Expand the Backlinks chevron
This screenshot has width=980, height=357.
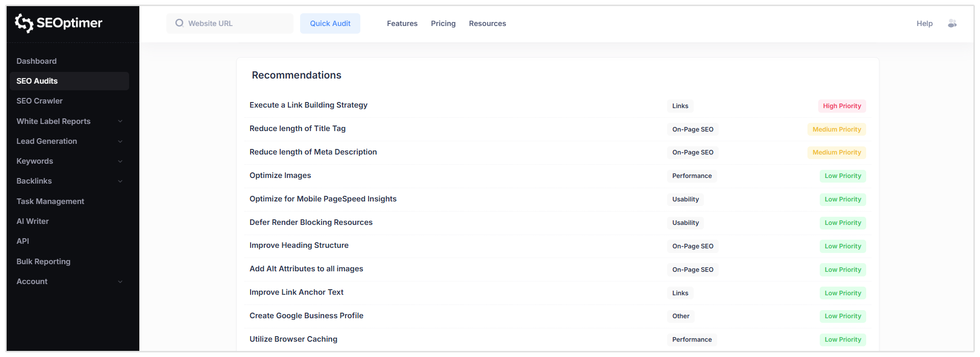[x=120, y=181]
